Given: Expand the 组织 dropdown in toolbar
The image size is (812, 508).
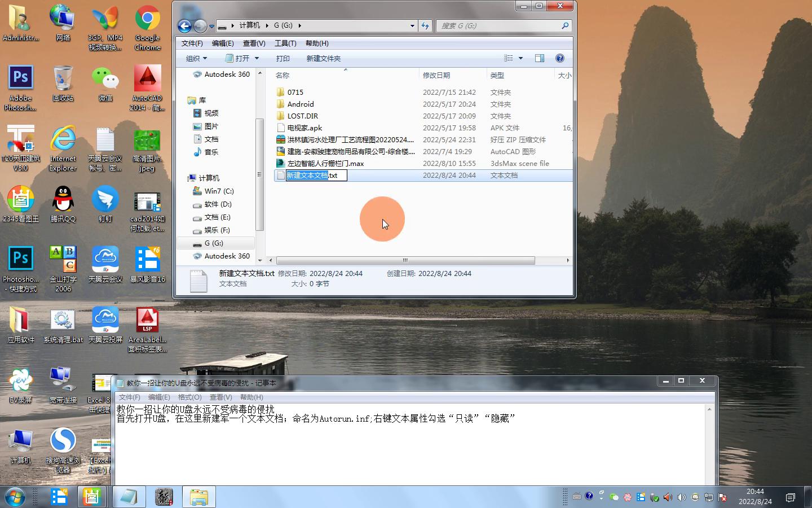Looking at the screenshot, I should (197, 58).
